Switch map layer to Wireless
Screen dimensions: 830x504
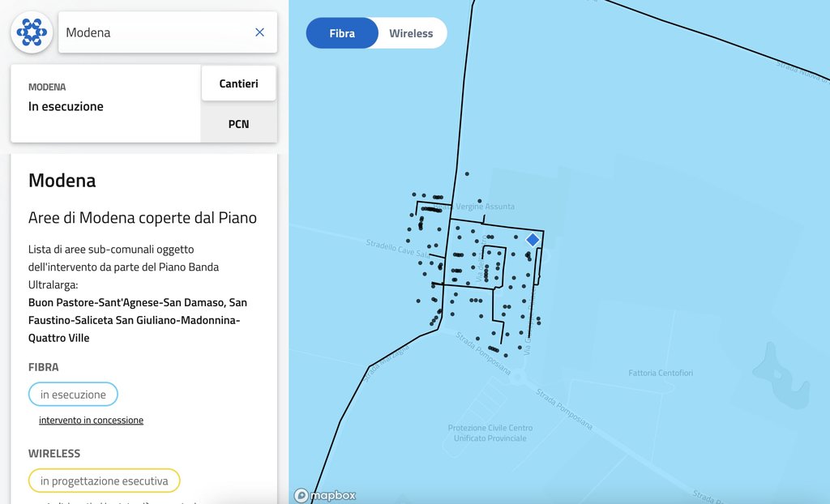(x=411, y=33)
